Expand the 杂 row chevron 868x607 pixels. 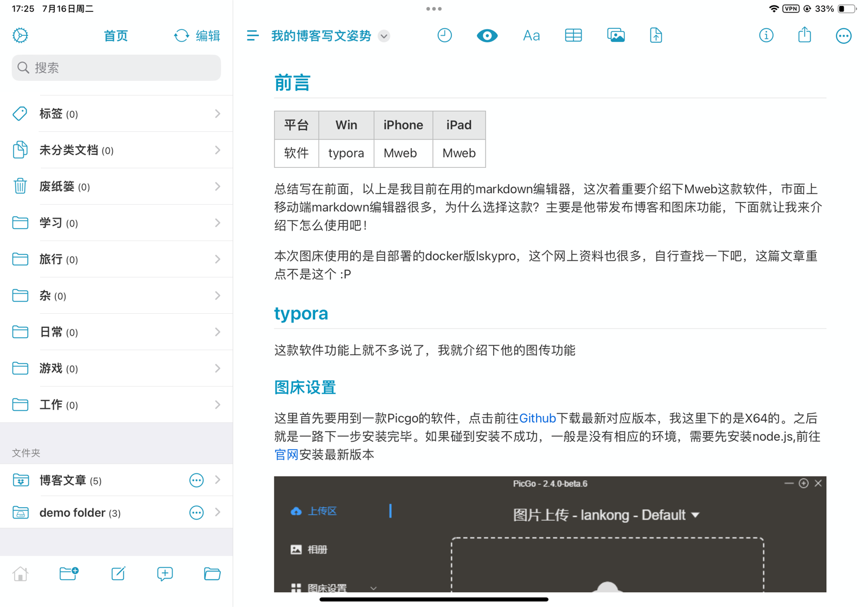pyautogui.click(x=218, y=295)
